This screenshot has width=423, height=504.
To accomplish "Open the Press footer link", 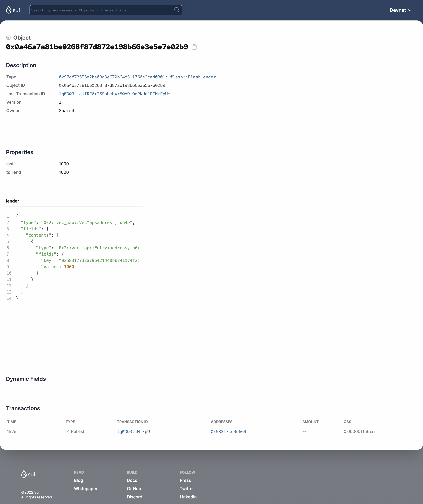I will coord(185,480).
